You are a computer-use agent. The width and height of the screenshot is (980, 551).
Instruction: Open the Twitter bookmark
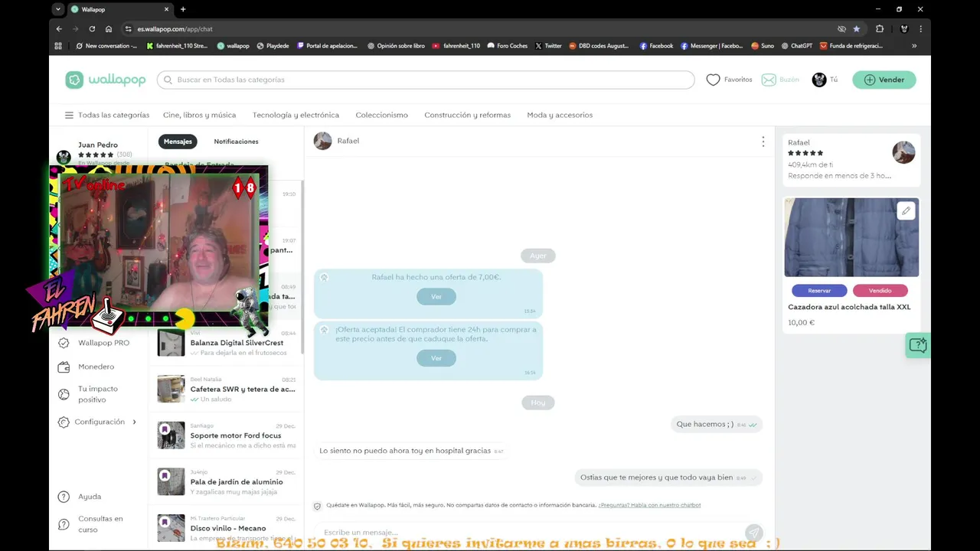(x=548, y=46)
